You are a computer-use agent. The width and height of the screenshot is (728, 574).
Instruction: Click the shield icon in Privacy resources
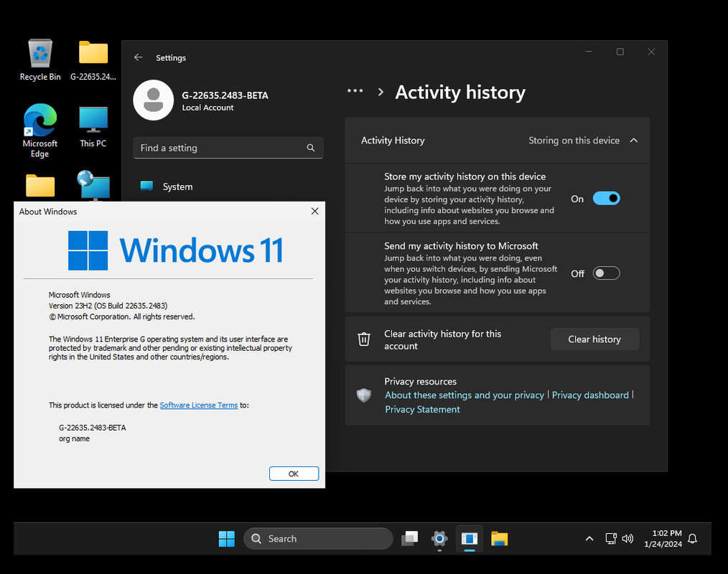[x=364, y=395]
